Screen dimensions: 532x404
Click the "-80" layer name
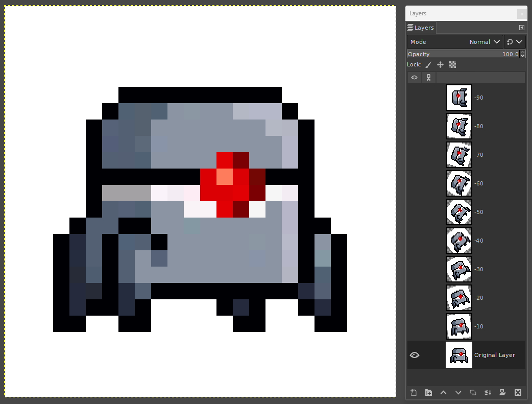[x=479, y=126]
